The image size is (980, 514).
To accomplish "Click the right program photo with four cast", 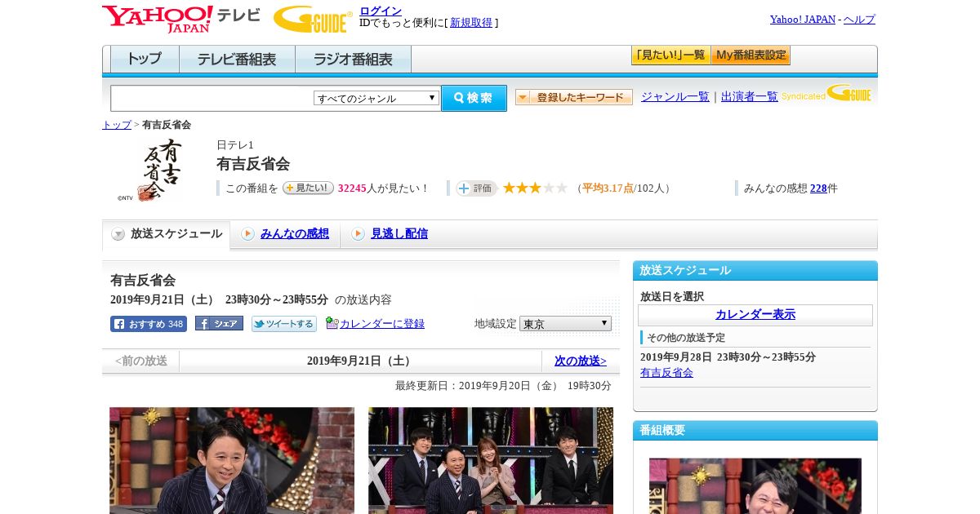I will 491,460.
